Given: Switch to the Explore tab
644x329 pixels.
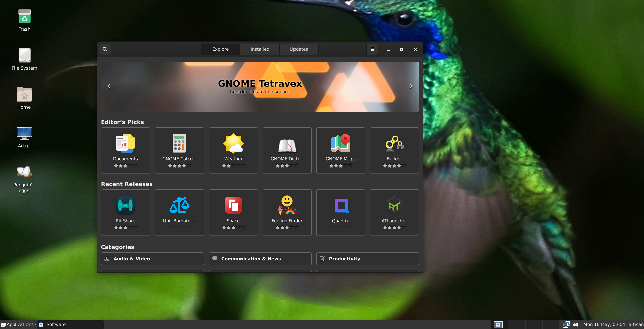Looking at the screenshot, I should pyautogui.click(x=221, y=49).
